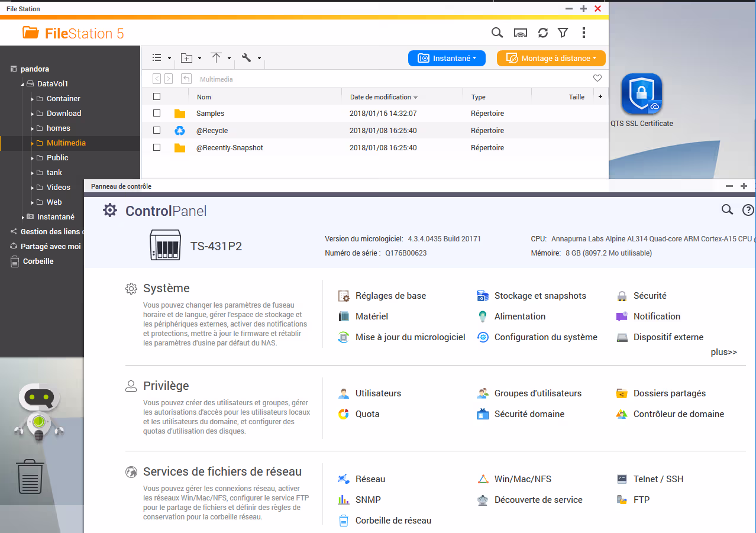
Task: Open the remote media streaming icon
Action: tap(520, 33)
